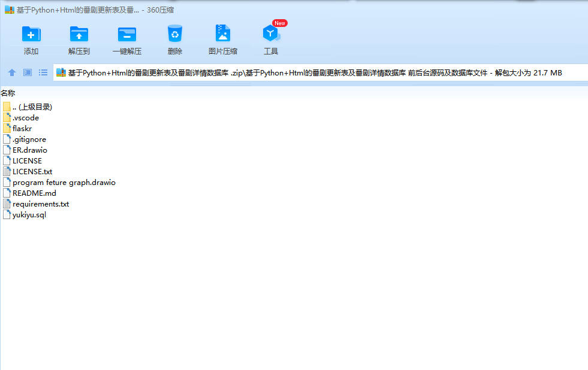
Task: Click the folder icon next to flaskr
Action: (x=7, y=129)
